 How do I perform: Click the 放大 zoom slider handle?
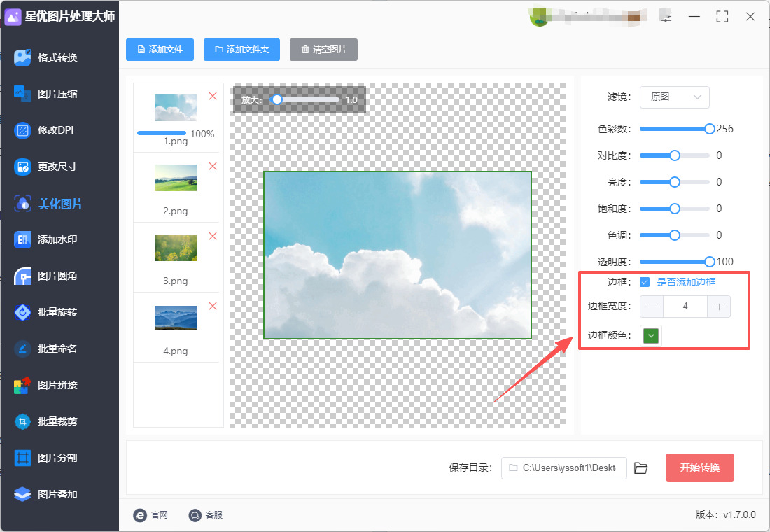click(x=277, y=99)
